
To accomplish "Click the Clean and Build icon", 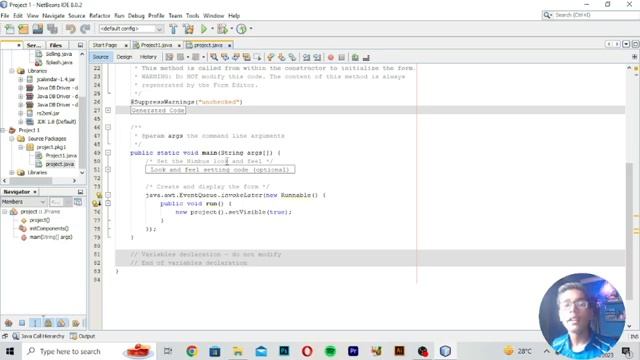I will (x=188, y=29).
